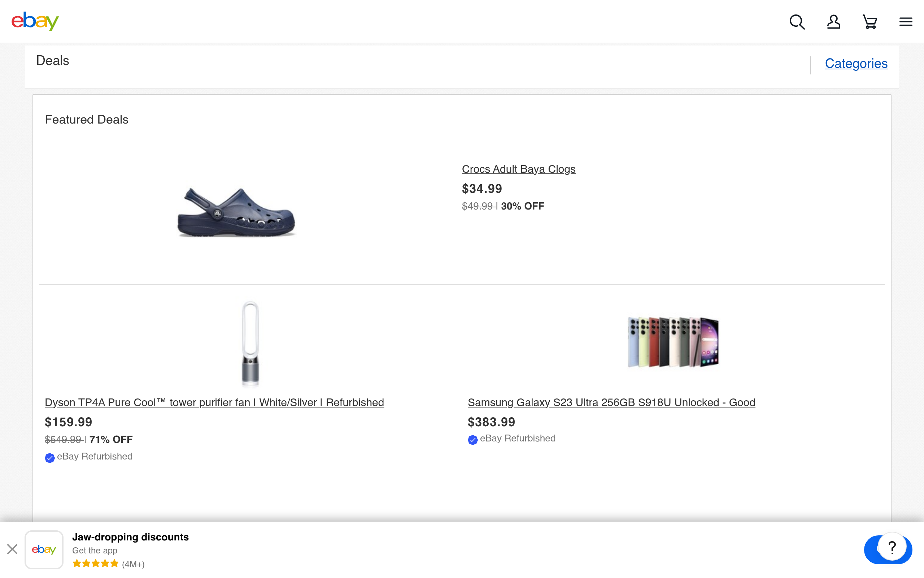Image resolution: width=924 pixels, height=578 pixels.
Task: Click the $49.99 crossed-out price
Action: tap(478, 206)
